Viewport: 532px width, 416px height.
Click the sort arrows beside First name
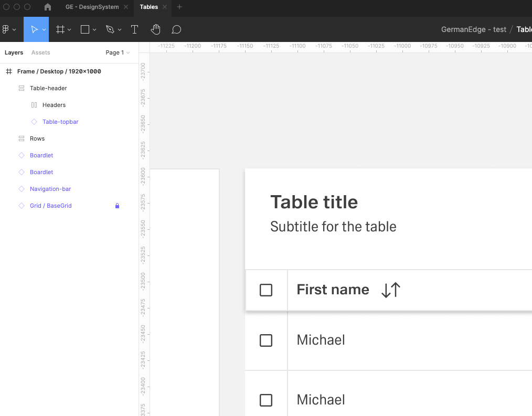[x=391, y=290]
